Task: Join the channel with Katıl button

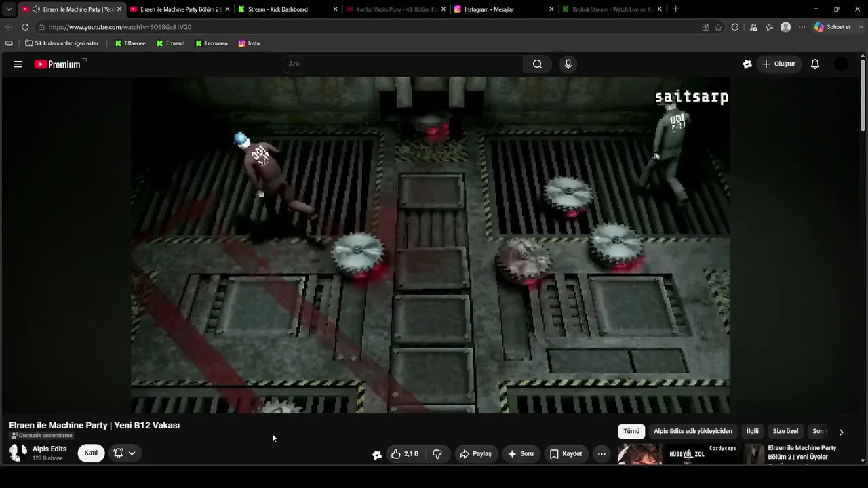Action: [x=91, y=453]
